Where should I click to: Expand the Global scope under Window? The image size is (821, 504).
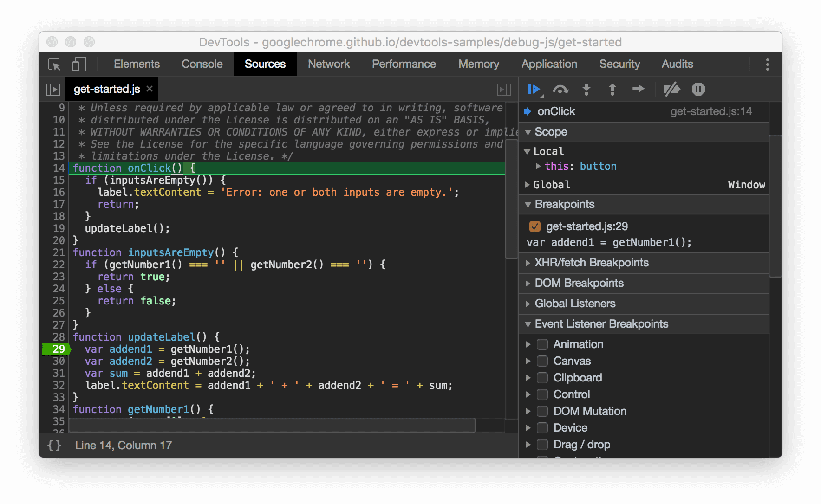click(x=528, y=184)
